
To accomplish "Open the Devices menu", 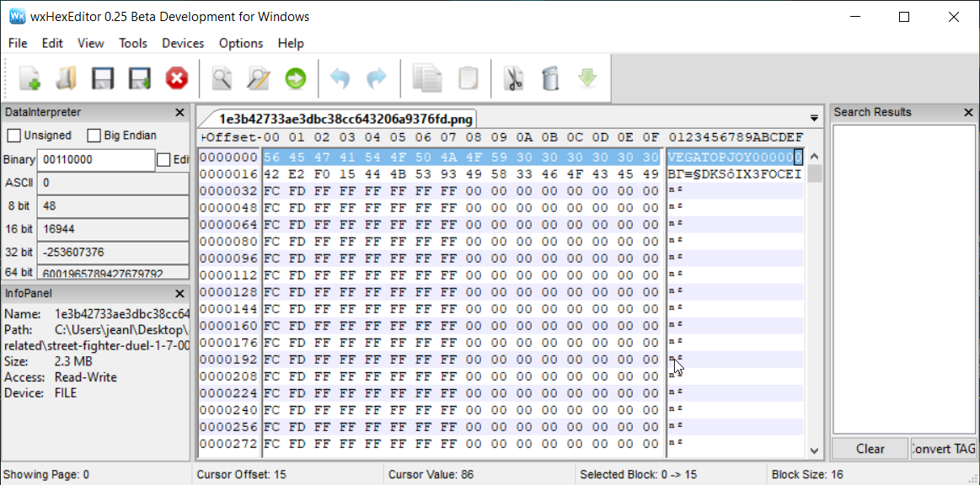I will click(183, 43).
